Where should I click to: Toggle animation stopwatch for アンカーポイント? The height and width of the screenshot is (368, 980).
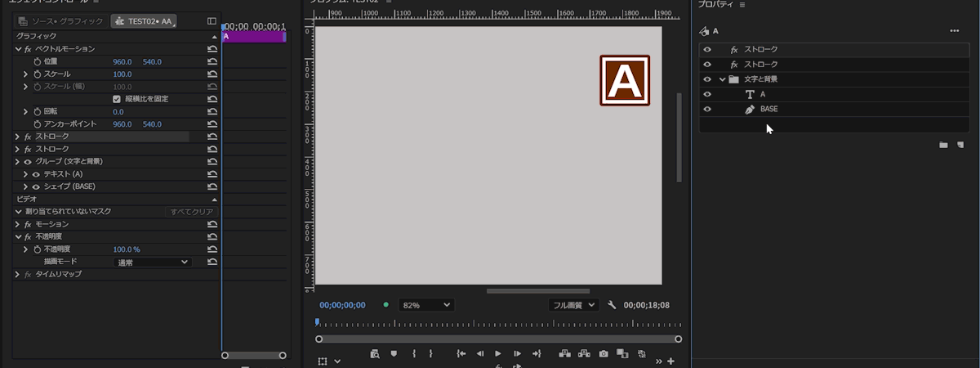tap(37, 124)
